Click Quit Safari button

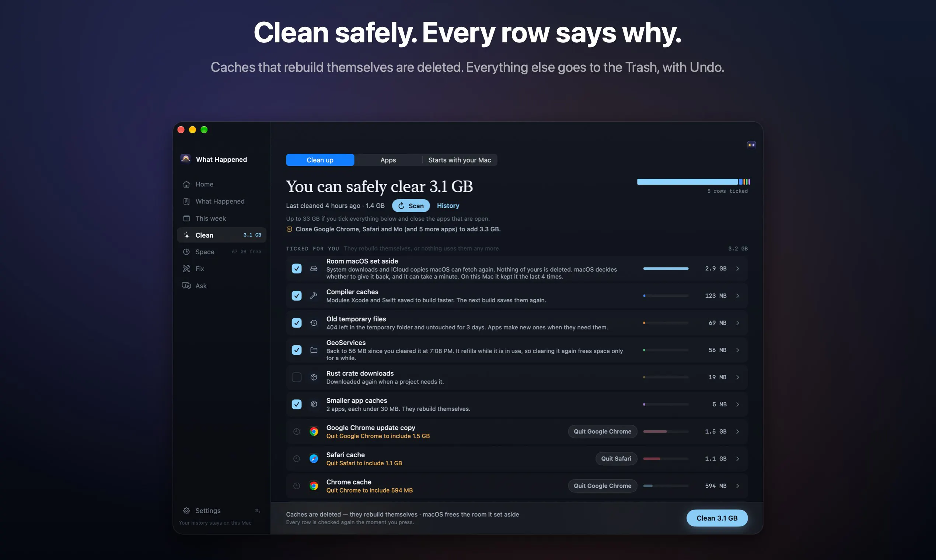[x=616, y=458]
